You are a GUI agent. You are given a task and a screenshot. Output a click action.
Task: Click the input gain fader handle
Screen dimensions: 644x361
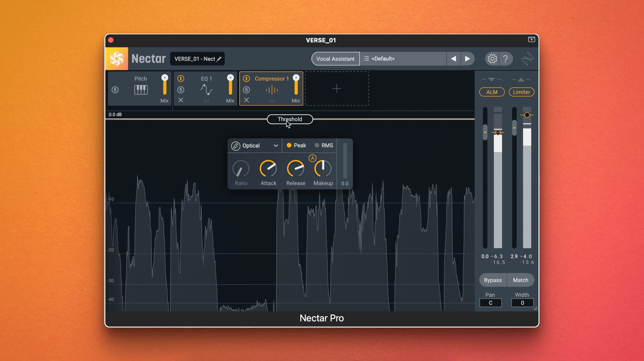point(485,132)
